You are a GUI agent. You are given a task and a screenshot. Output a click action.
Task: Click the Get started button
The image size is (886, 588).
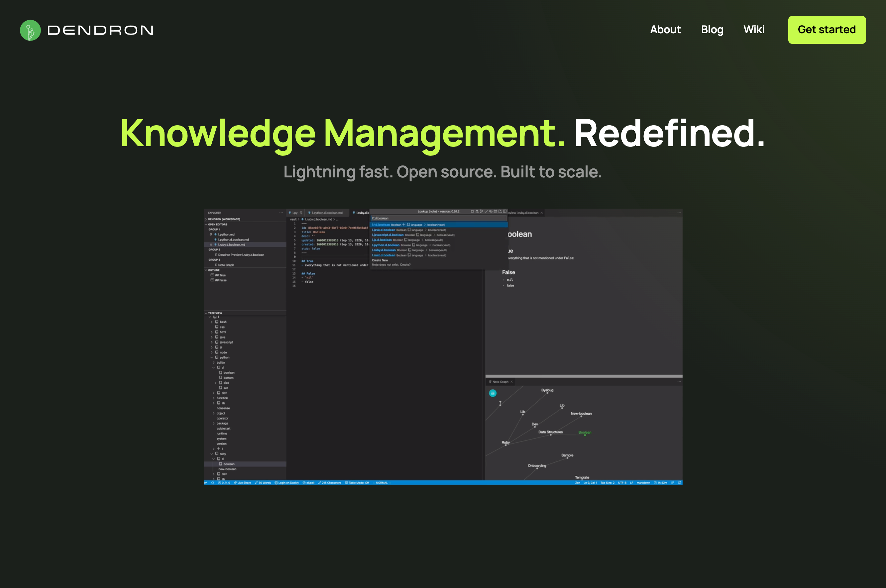(827, 30)
